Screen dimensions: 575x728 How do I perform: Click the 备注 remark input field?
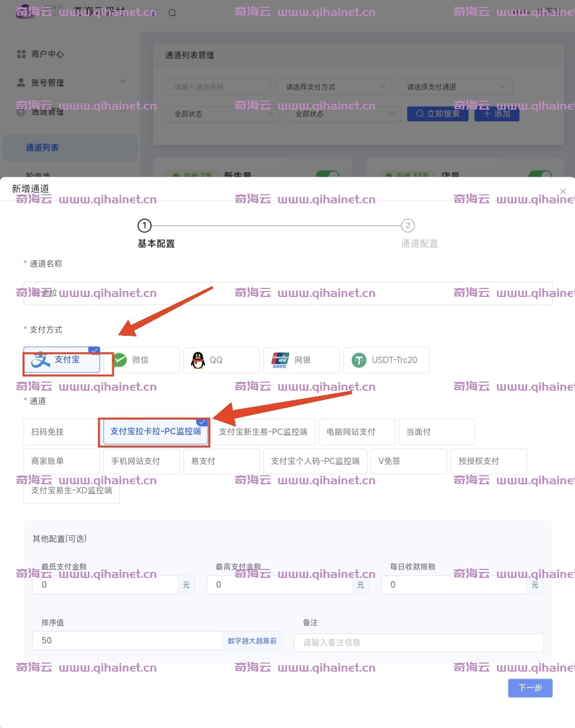[x=418, y=642]
